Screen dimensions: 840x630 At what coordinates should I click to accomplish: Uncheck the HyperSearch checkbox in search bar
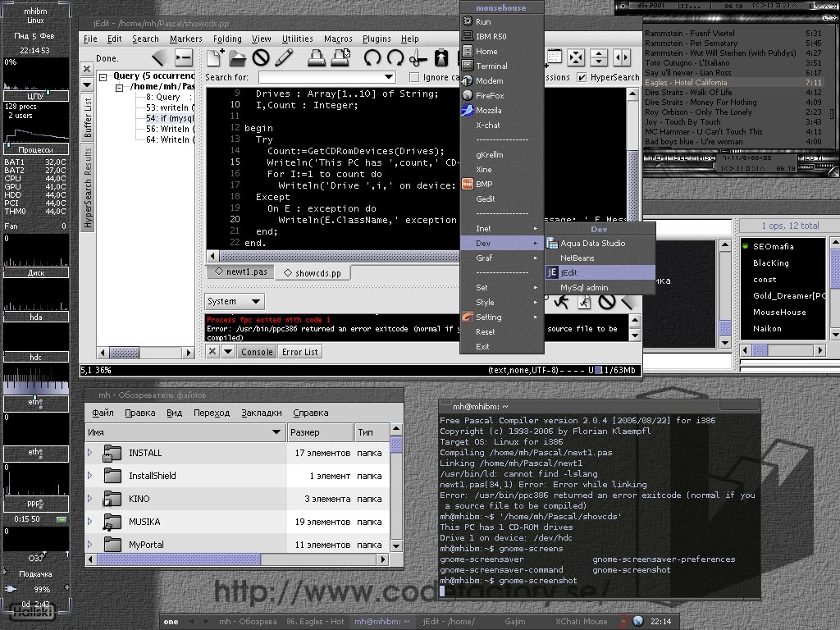582,78
